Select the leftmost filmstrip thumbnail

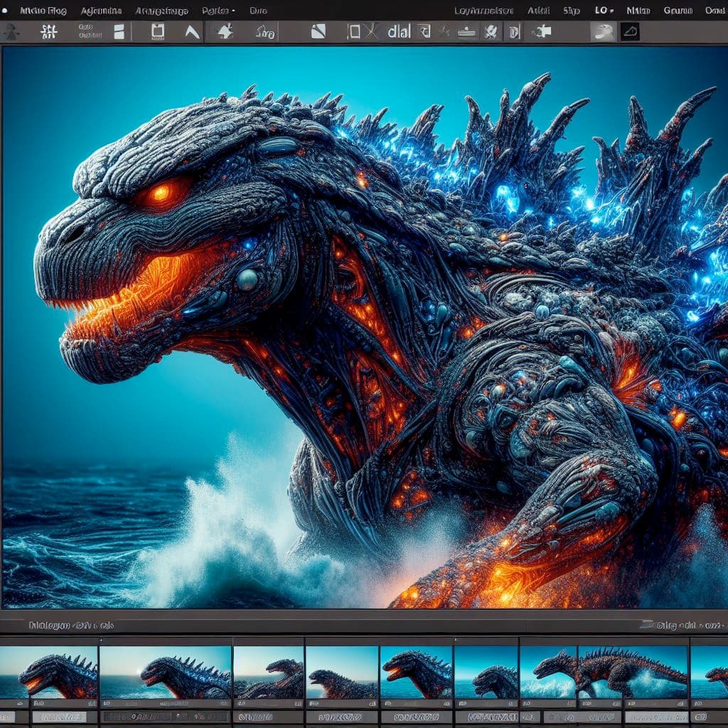click(x=48, y=673)
